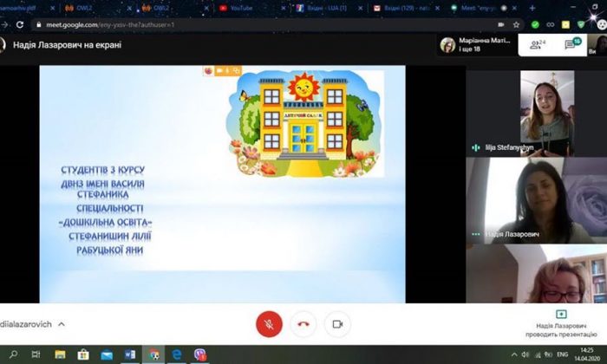Select Lilja Stefanyshyn's video tile

(546, 111)
